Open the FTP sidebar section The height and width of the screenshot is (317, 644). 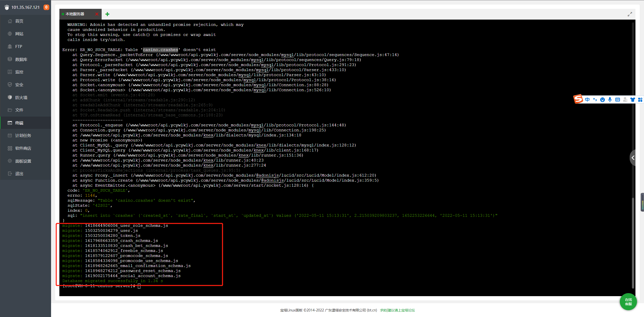click(19, 46)
